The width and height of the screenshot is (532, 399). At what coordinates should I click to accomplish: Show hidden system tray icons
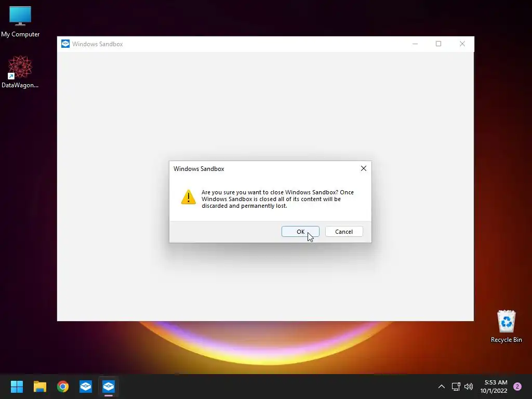coord(442,386)
